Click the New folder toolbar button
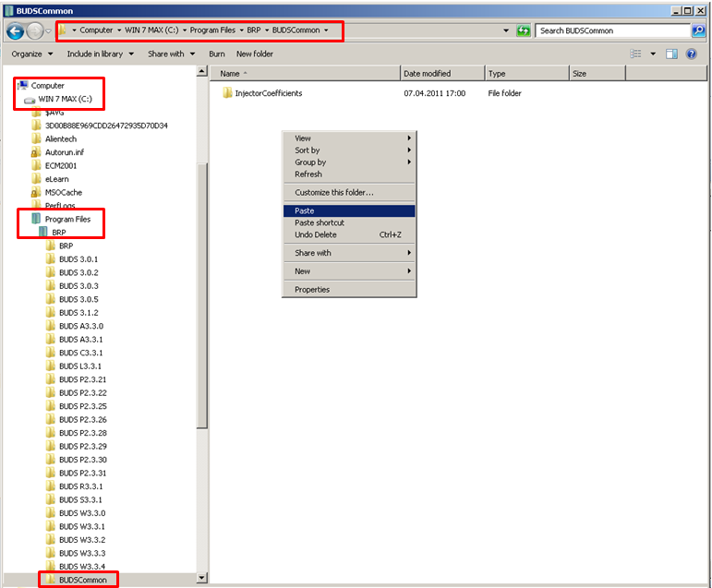 pos(255,54)
